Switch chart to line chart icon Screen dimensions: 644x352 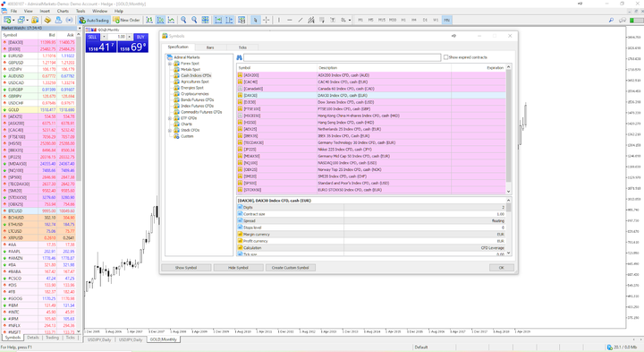click(171, 20)
